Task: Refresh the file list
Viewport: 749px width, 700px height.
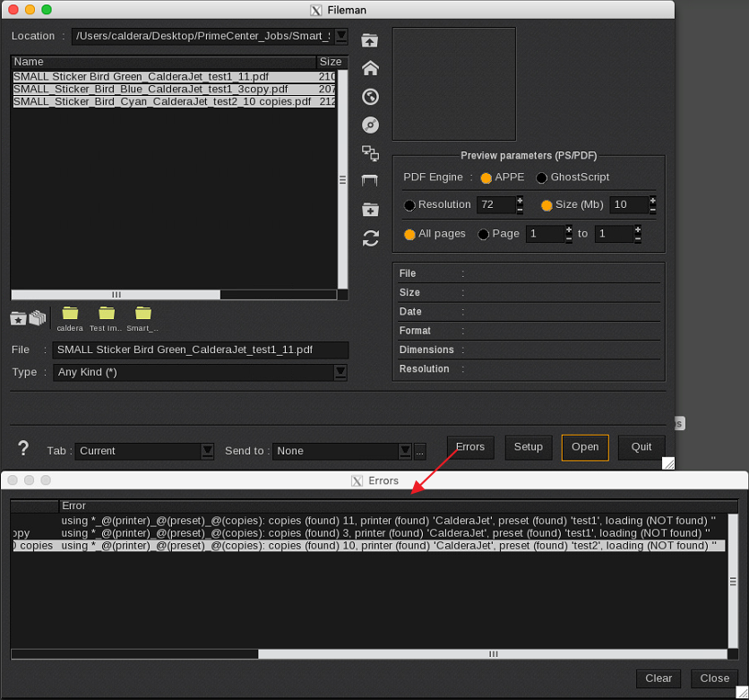Action: [370, 238]
